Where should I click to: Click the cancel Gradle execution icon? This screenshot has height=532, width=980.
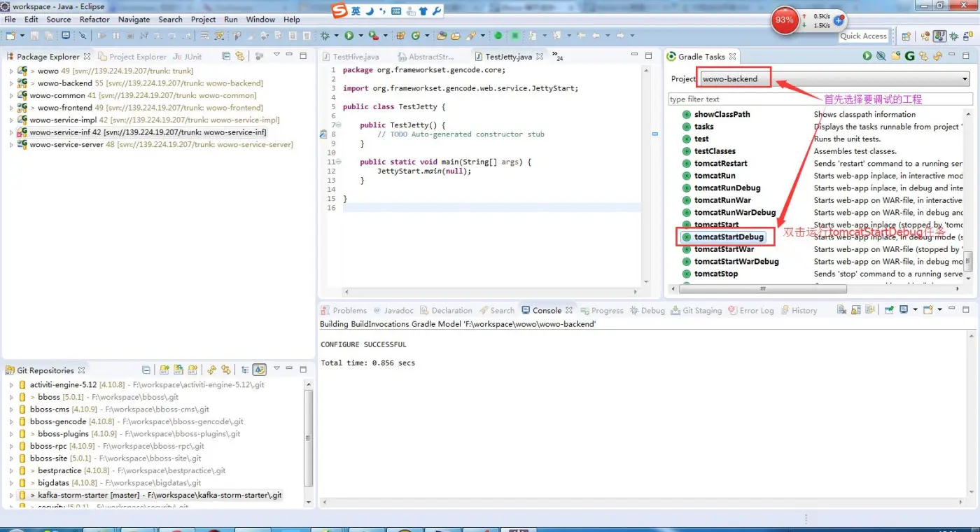coord(881,56)
